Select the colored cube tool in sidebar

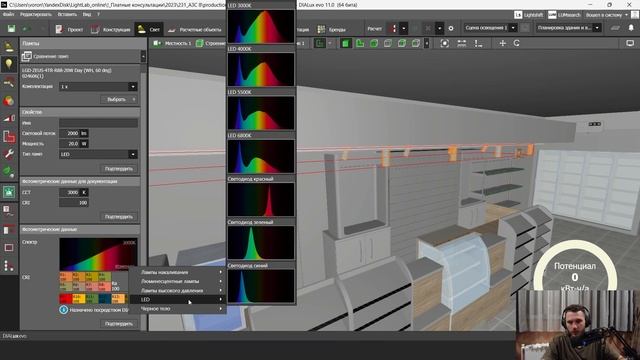tap(9, 100)
